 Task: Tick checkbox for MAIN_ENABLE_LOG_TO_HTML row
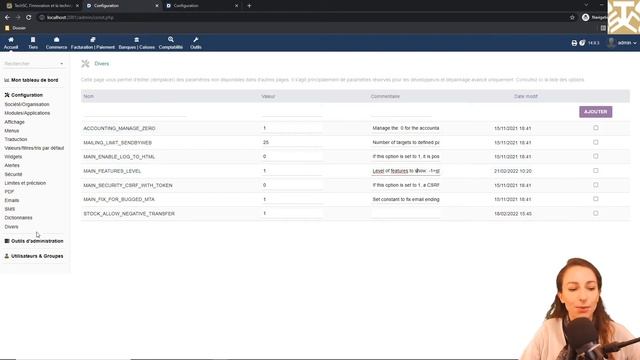tap(596, 156)
